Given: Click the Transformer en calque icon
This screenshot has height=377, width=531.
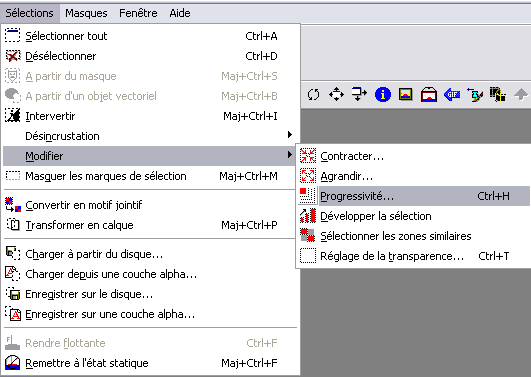Looking at the screenshot, I should [13, 225].
